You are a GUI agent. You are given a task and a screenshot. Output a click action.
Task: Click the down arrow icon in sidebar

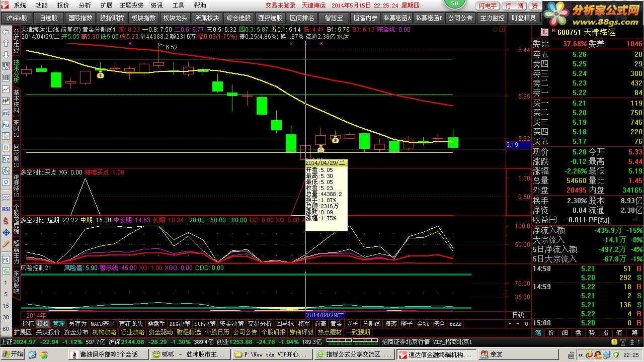6,55
